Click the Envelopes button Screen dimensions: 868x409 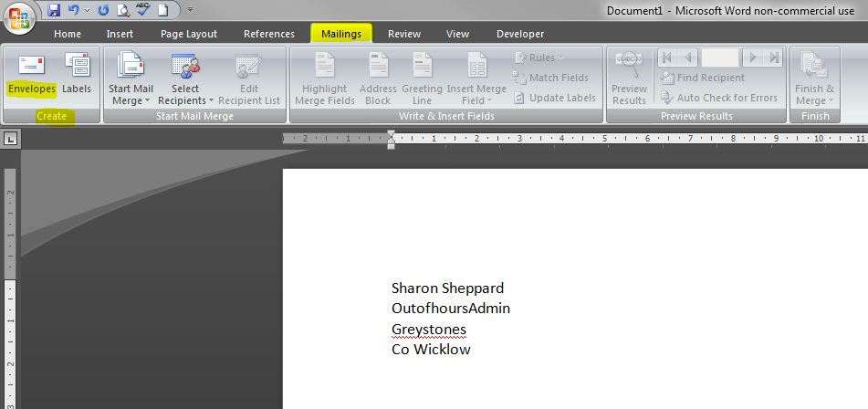tap(32, 74)
